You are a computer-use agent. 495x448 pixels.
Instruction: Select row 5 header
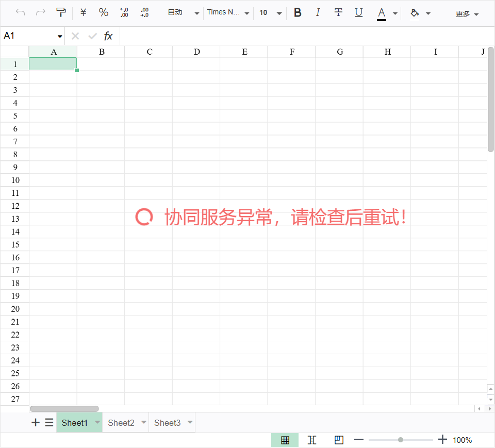pos(15,116)
